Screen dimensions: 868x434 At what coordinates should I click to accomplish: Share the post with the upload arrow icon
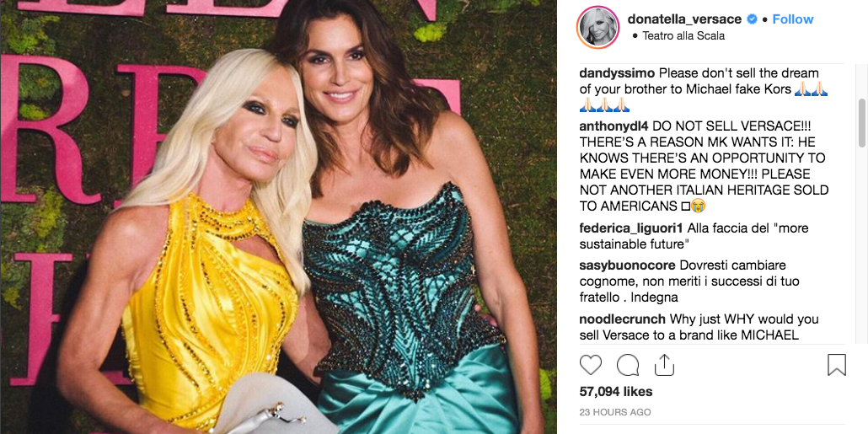(664, 365)
